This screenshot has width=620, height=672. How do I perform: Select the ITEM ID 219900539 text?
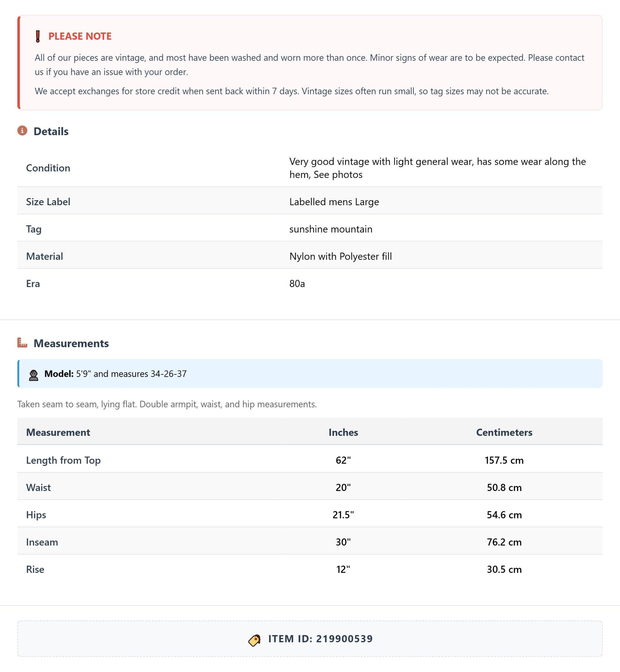pyautogui.click(x=321, y=639)
